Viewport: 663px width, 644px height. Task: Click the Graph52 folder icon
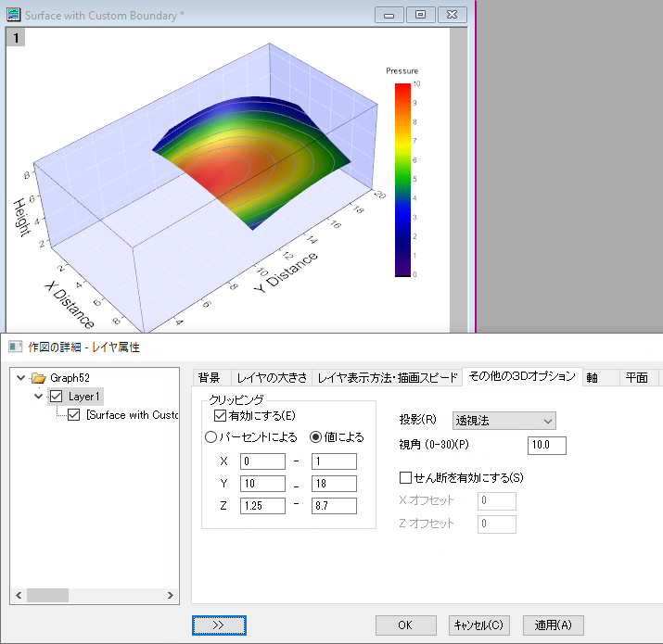point(38,377)
